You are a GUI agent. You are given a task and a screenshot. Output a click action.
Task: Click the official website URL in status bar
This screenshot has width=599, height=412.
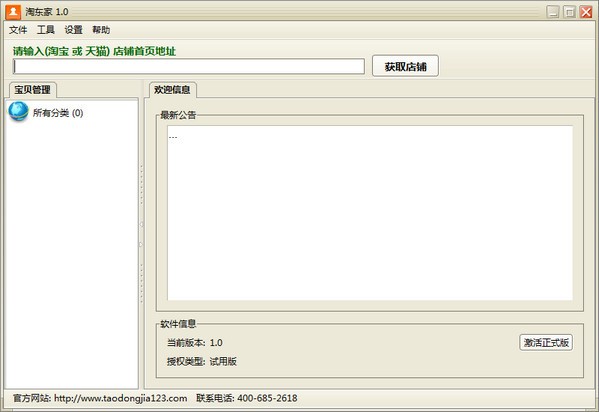[121, 398]
